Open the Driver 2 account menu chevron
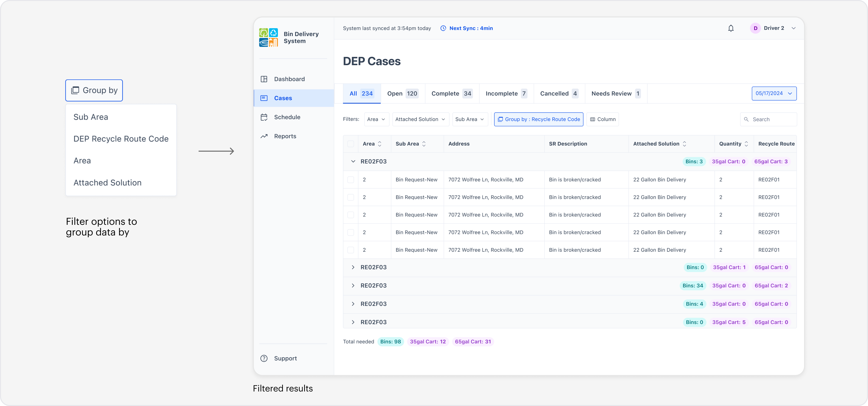The image size is (868, 406). point(794,28)
